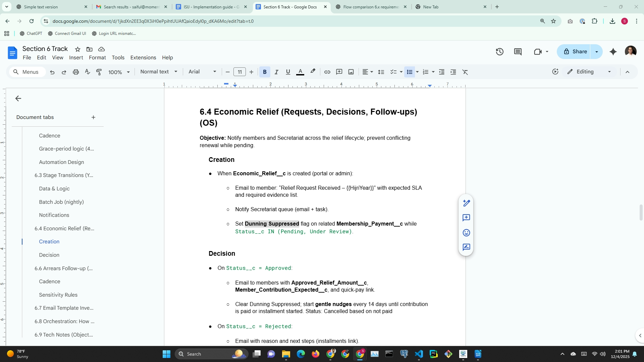The height and width of the screenshot is (362, 644).
Task: Click the text color swatch button
Action: [300, 72]
